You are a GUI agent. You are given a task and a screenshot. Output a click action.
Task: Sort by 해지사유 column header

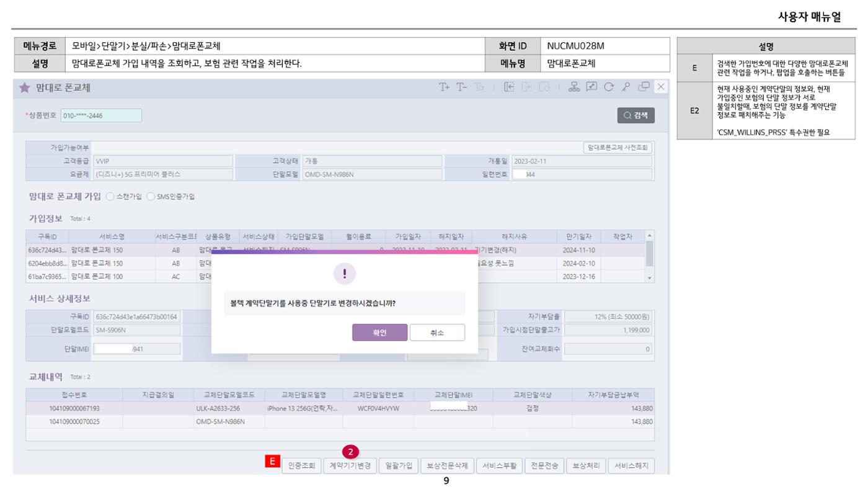(x=515, y=236)
